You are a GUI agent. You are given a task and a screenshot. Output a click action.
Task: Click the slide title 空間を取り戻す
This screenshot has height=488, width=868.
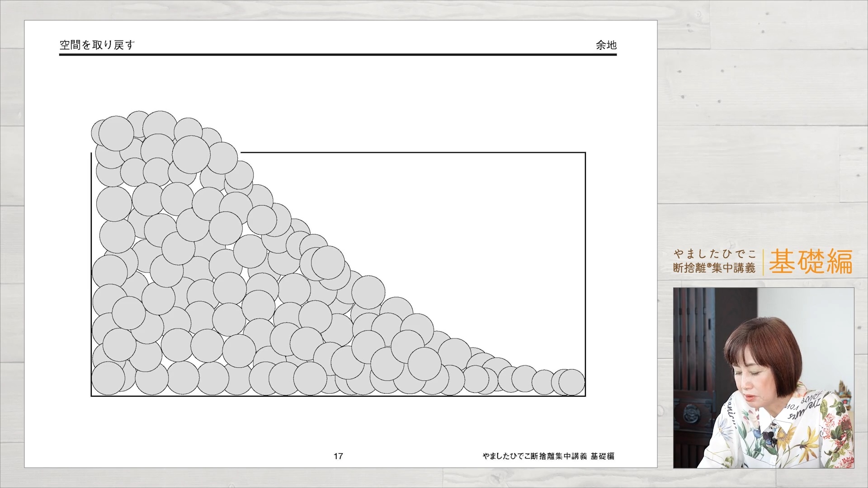tap(97, 45)
